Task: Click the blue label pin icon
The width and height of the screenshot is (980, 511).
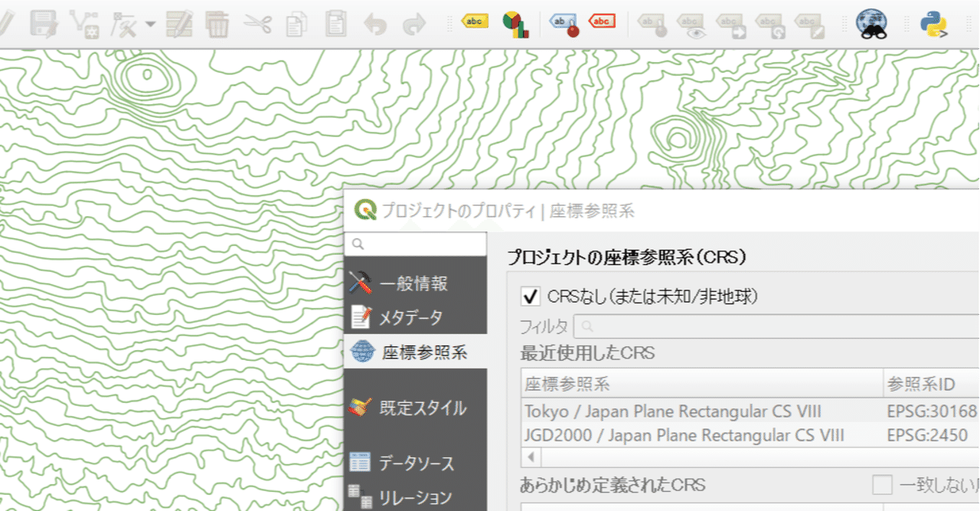Action: point(564,24)
